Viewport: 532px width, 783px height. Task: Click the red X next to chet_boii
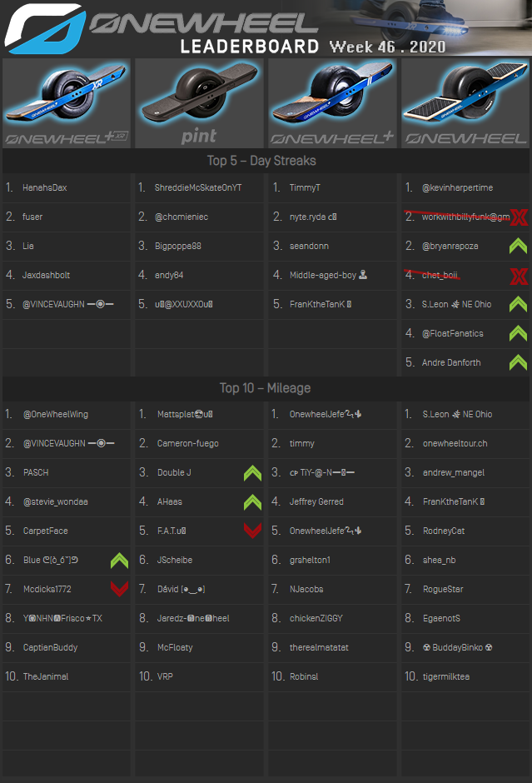click(x=518, y=276)
